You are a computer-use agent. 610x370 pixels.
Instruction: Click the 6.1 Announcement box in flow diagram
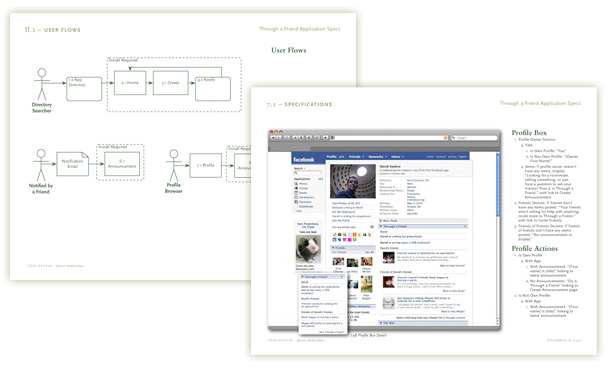click(122, 164)
